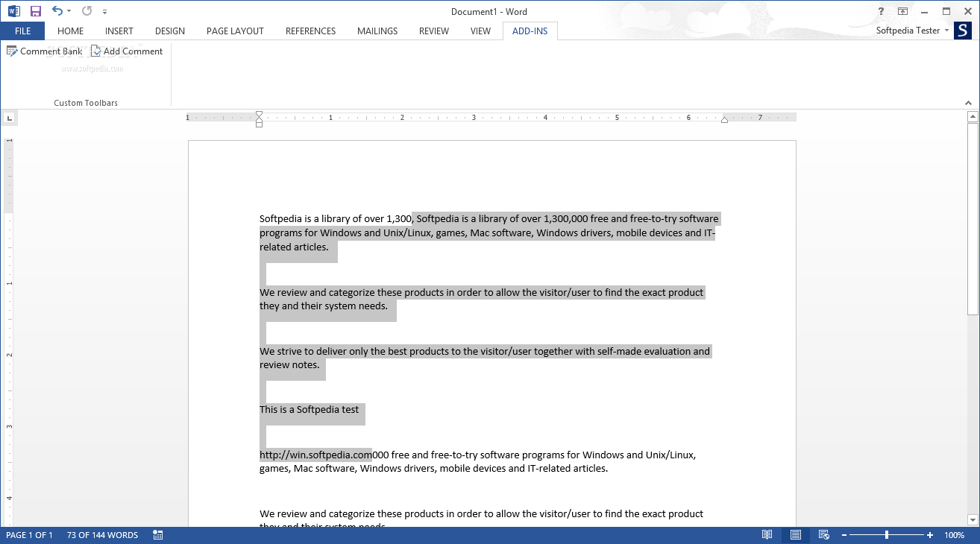Click the text 'related articles.' in first paragraph
The height and width of the screenshot is (544, 980).
[294, 247]
